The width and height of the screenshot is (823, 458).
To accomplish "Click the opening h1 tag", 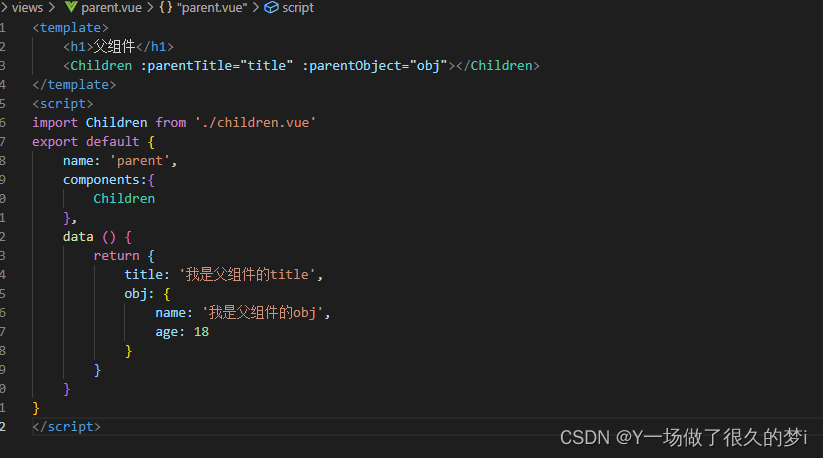I will (78, 47).
